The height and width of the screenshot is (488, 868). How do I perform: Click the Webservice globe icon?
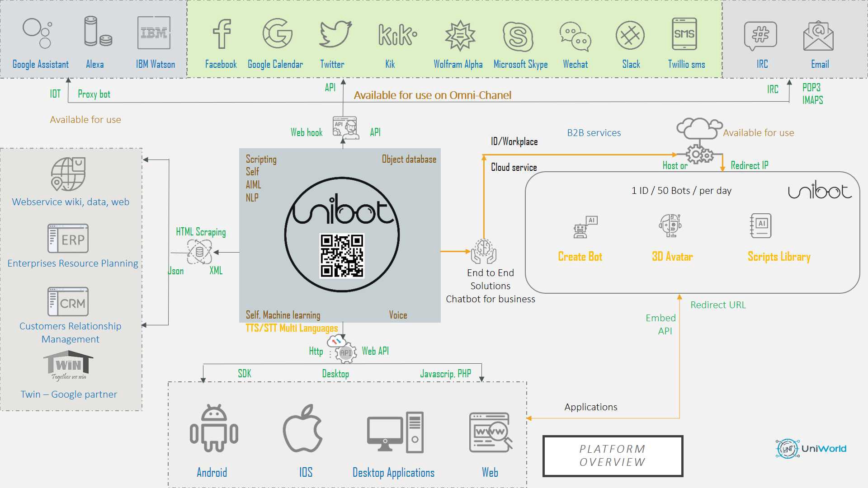pos(68,174)
